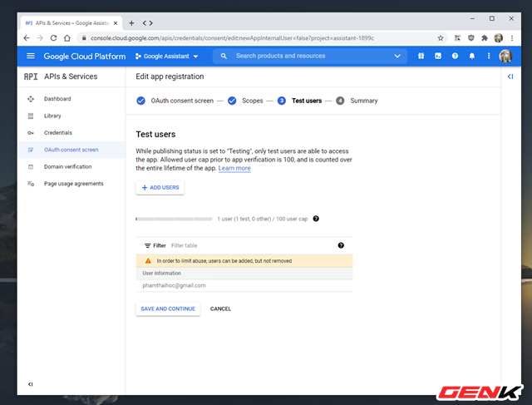The image size is (532, 405).
Task: Click browser forward arrow
Action: point(40,38)
